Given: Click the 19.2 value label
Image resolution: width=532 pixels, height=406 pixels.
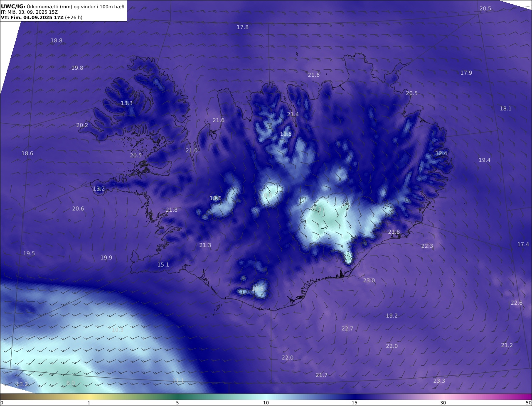Looking at the screenshot, I should click(x=392, y=316).
